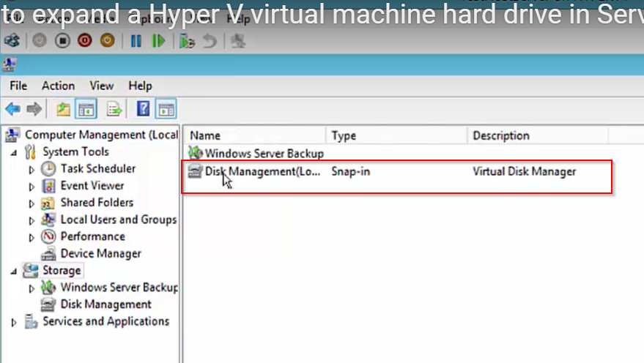Open the Help menu

pos(140,86)
